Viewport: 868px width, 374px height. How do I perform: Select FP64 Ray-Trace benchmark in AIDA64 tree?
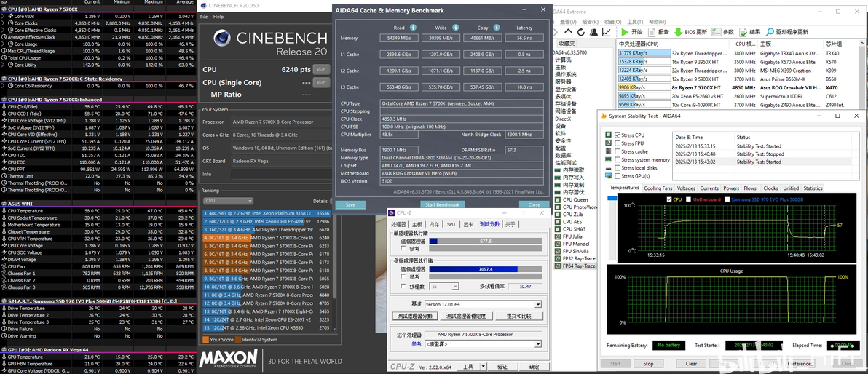pyautogui.click(x=575, y=266)
